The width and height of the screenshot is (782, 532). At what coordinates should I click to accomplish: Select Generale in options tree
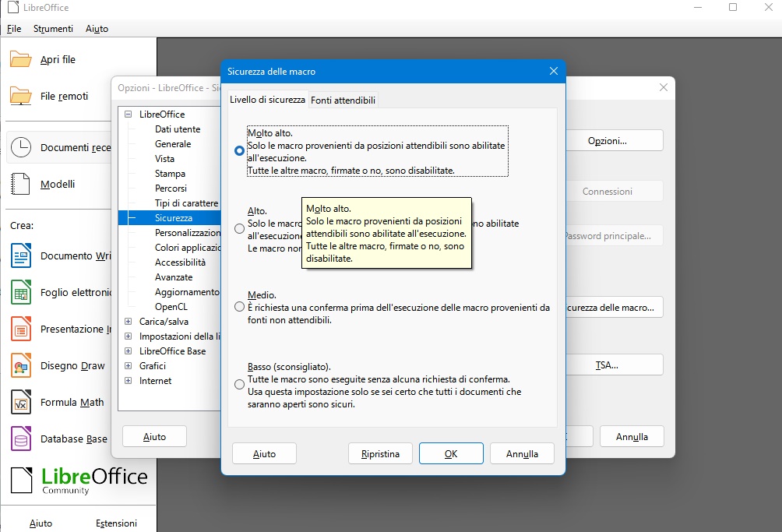pyautogui.click(x=173, y=144)
